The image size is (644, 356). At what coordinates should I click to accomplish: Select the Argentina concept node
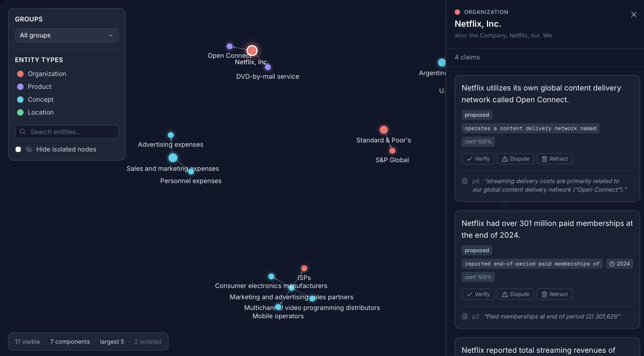point(442,63)
